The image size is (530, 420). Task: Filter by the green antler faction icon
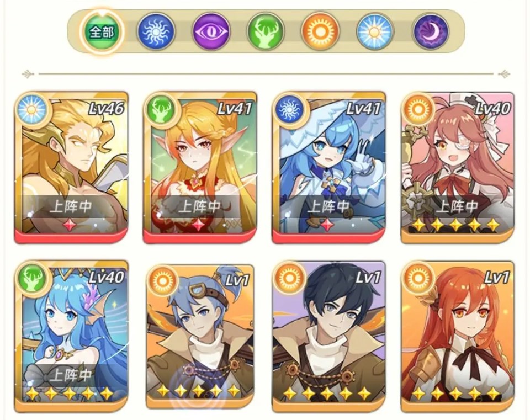[x=266, y=31]
